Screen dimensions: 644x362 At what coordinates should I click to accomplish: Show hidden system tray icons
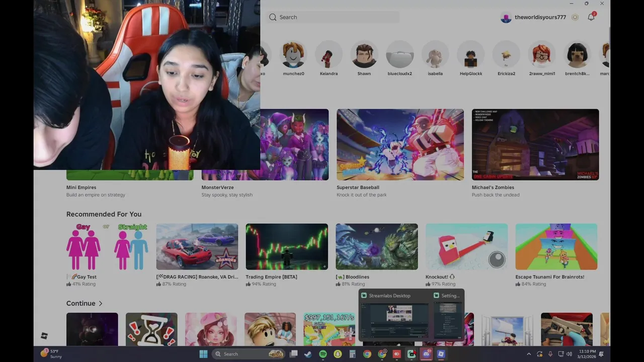[529, 354]
